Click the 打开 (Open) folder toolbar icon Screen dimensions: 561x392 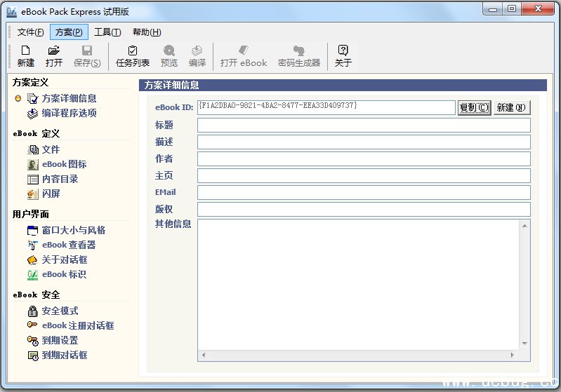[x=54, y=56]
